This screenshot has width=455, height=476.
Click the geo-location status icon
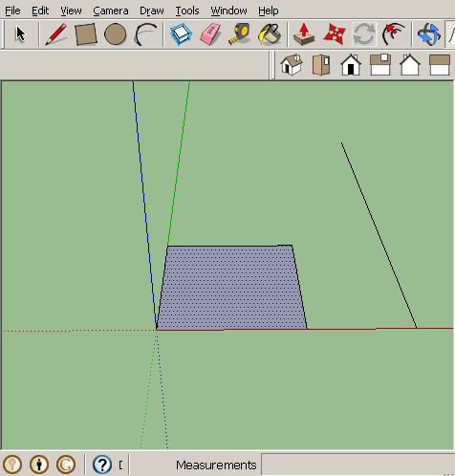[x=12, y=465]
